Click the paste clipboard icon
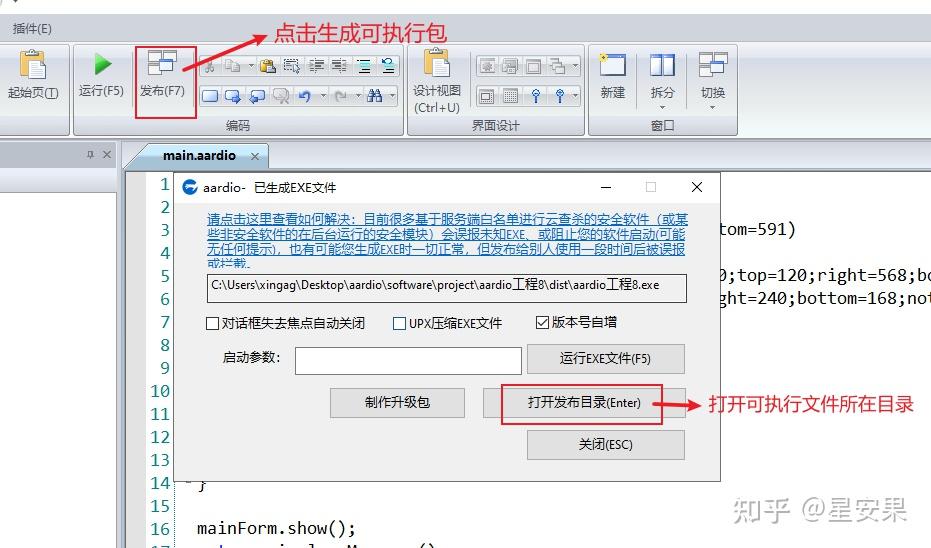Image resolution: width=931 pixels, height=548 pixels. tap(268, 66)
